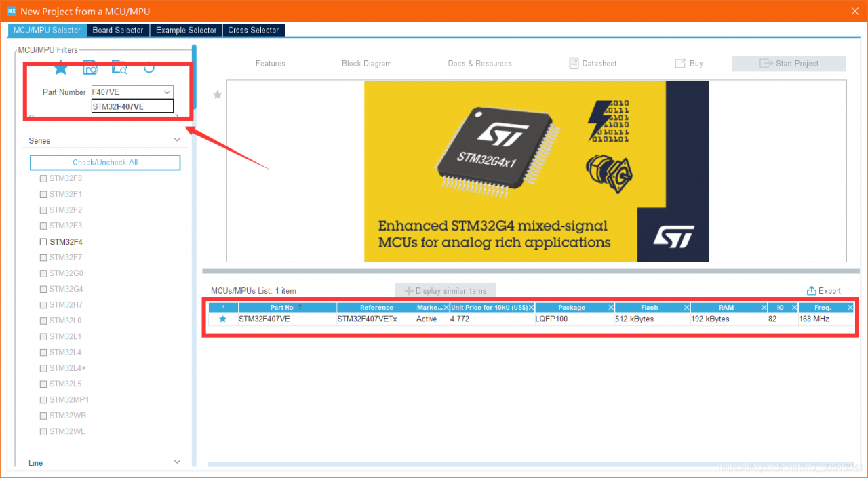Remove the Marketing Status column with its X
Screen dimensions: 868x478
[446, 308]
